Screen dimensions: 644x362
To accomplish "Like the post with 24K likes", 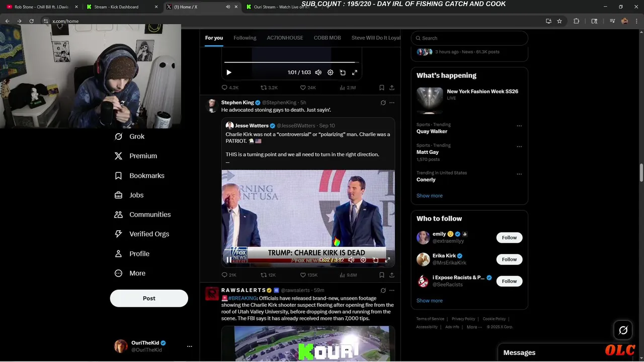I will [x=308, y=87].
